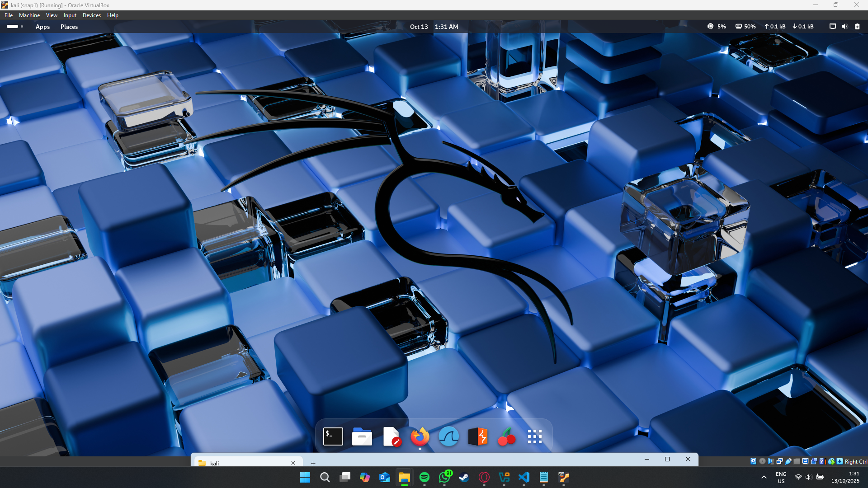Open the View menu in VirtualBox

52,15
